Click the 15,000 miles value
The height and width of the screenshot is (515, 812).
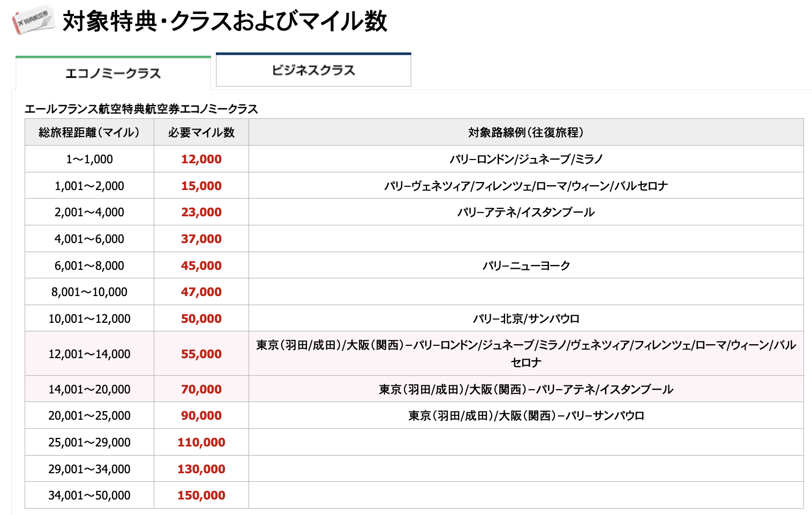pyautogui.click(x=201, y=186)
